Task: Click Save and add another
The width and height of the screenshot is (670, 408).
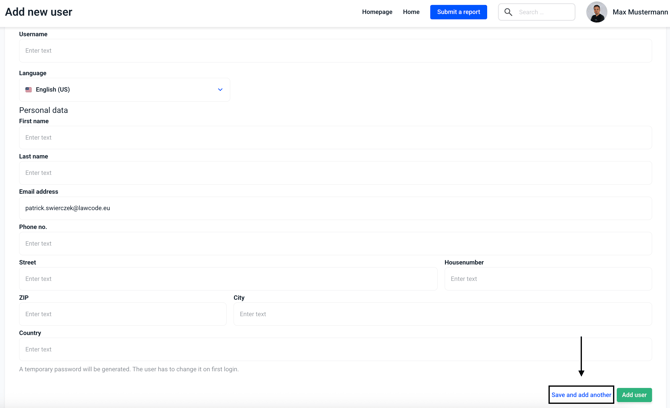Action: coord(581,395)
